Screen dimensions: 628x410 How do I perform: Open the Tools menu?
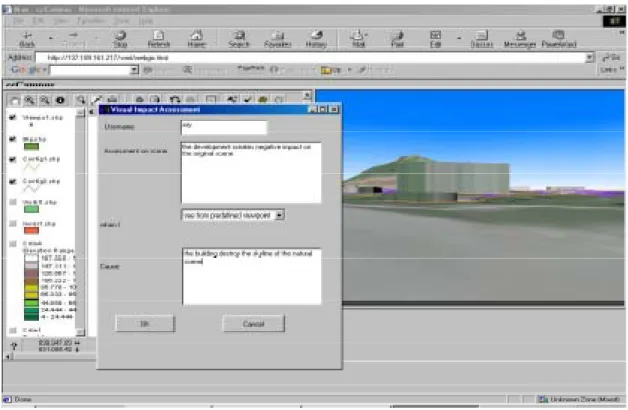122,21
